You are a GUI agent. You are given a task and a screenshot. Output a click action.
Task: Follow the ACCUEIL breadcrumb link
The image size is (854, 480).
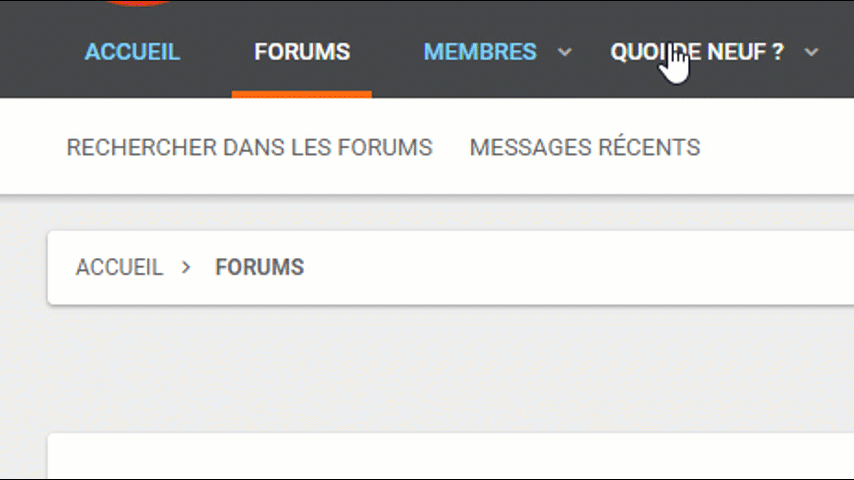(119, 268)
